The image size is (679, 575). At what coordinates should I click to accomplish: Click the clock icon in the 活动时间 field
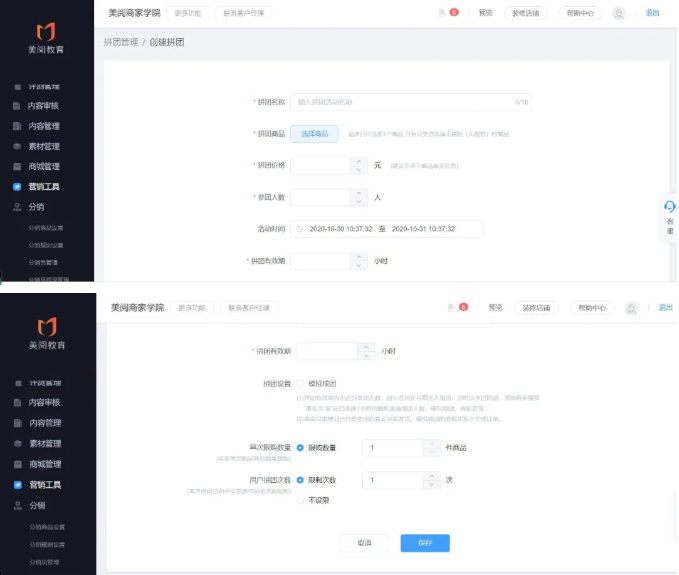(x=299, y=229)
